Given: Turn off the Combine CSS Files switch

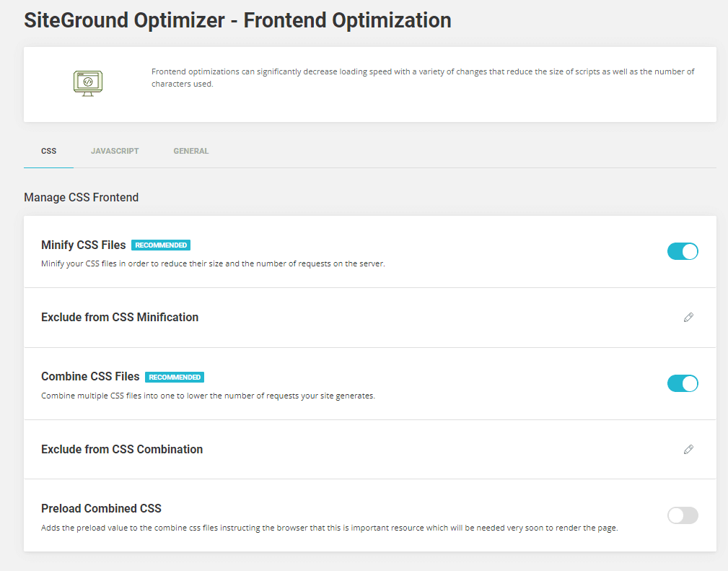Looking at the screenshot, I should point(683,383).
